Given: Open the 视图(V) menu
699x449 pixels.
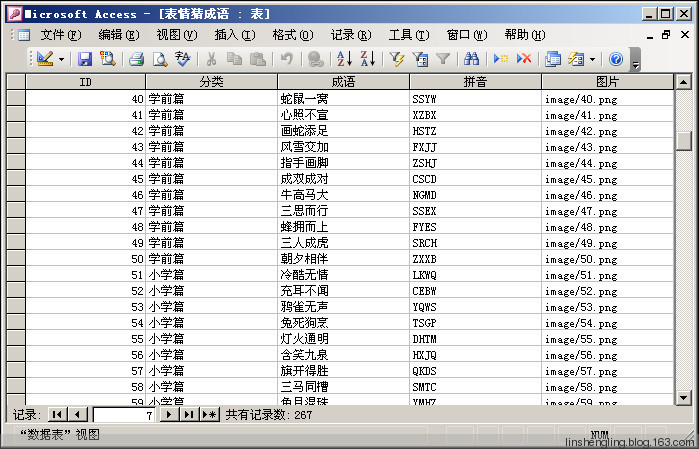Looking at the screenshot, I should pos(177,35).
